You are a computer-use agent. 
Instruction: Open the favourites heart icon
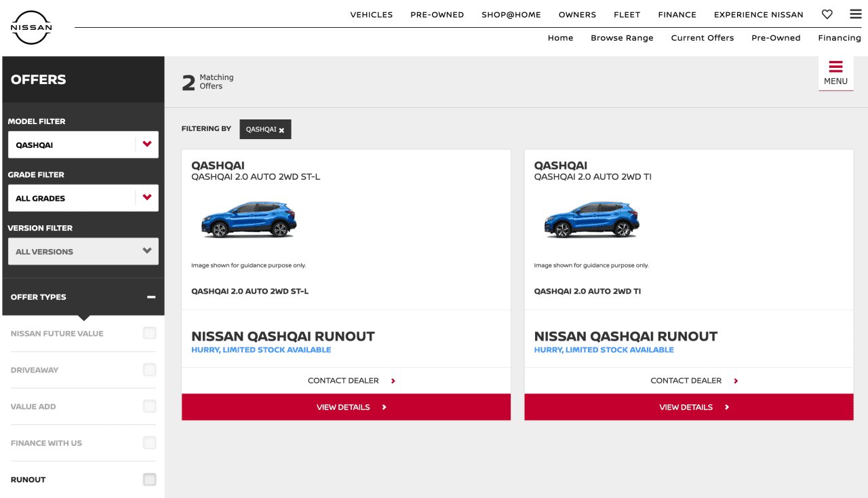827,14
